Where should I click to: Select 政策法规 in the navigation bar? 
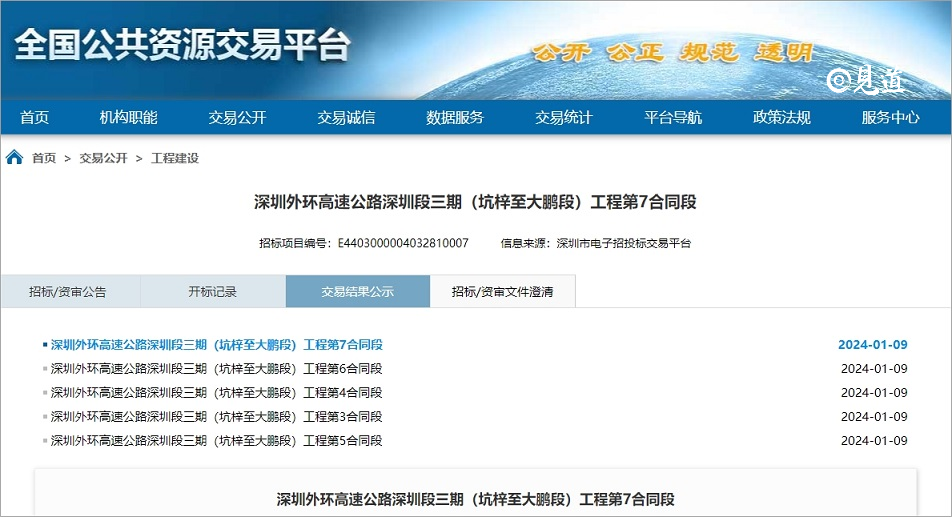click(x=782, y=118)
